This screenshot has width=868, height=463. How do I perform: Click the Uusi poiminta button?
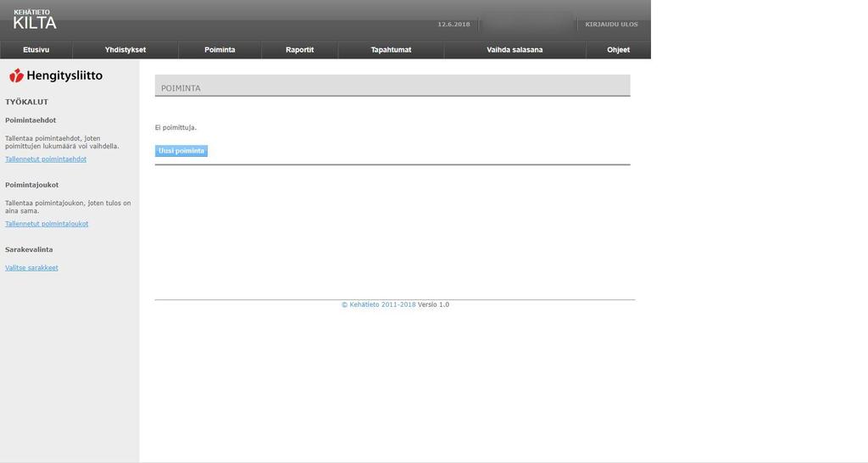pyautogui.click(x=181, y=151)
